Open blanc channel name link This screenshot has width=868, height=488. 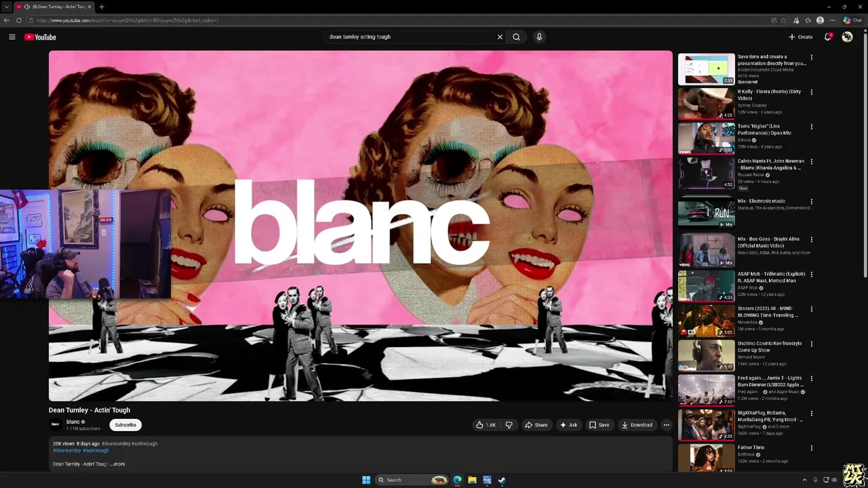pyautogui.click(x=73, y=422)
